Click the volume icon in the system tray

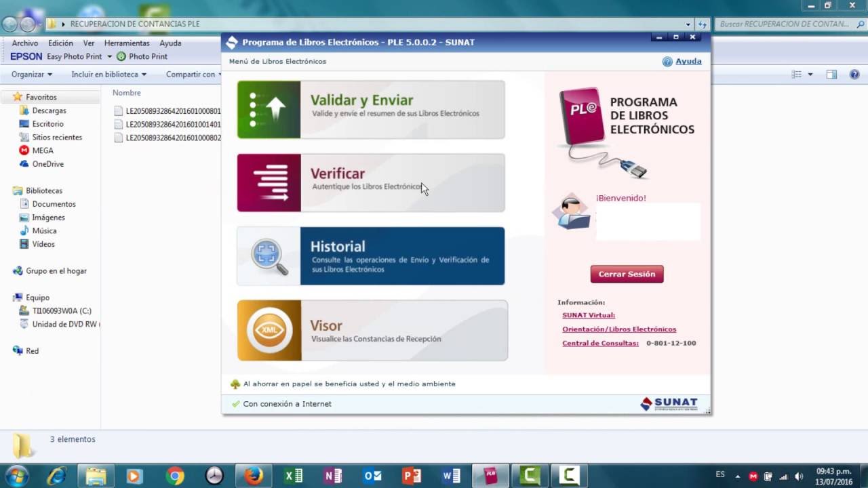click(798, 476)
